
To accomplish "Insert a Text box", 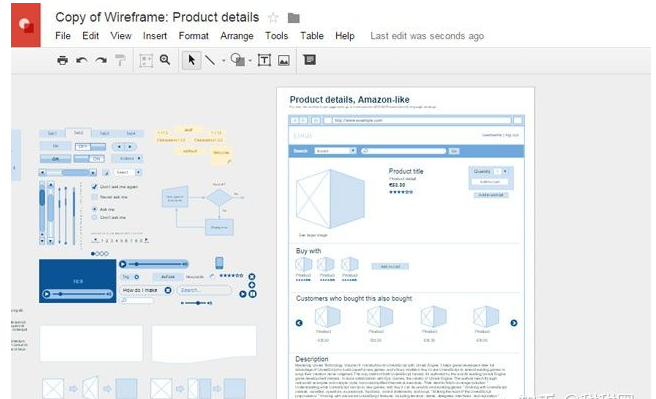I will click(x=264, y=60).
